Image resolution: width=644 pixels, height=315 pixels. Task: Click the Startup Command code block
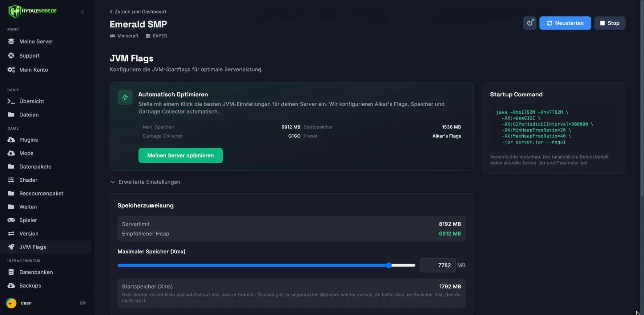554,127
